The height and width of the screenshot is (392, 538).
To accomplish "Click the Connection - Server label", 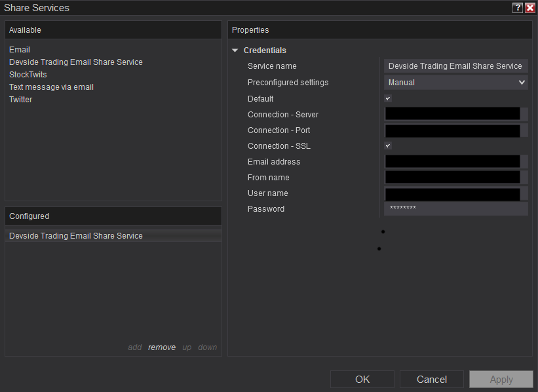I will [x=283, y=115].
